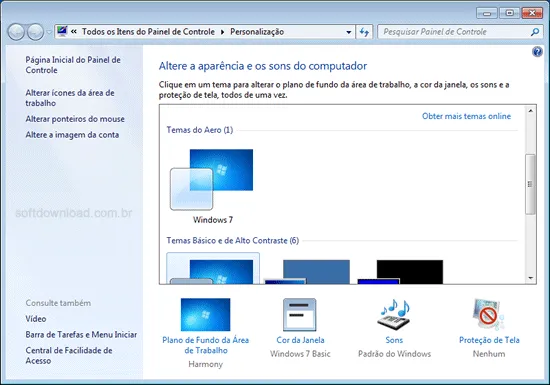Select the black high contrast theme thumbnail
Viewport: 550px width, 385px height.
pos(400,272)
